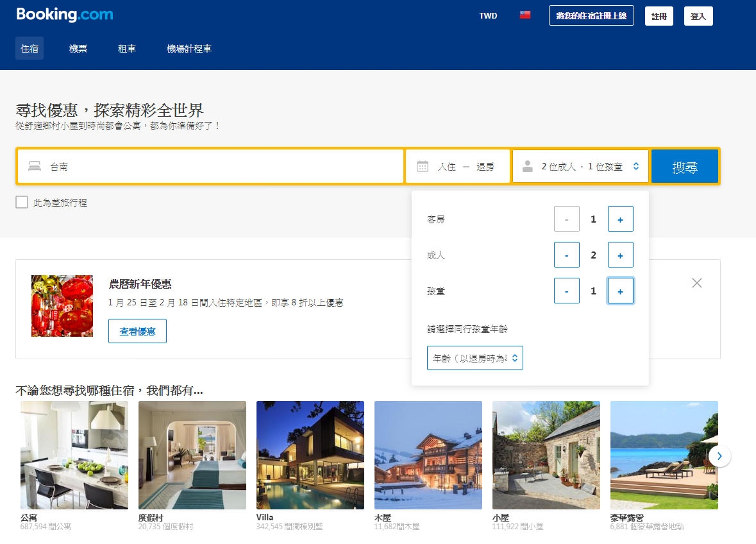
Task: Click 將您的住宿註冊上線 list property button
Action: pyautogui.click(x=591, y=15)
